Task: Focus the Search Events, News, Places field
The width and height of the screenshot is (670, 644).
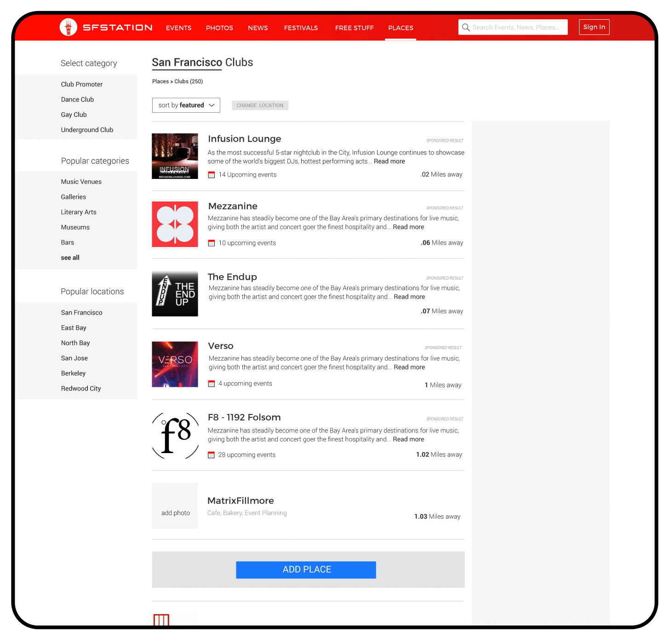Action: tap(513, 27)
